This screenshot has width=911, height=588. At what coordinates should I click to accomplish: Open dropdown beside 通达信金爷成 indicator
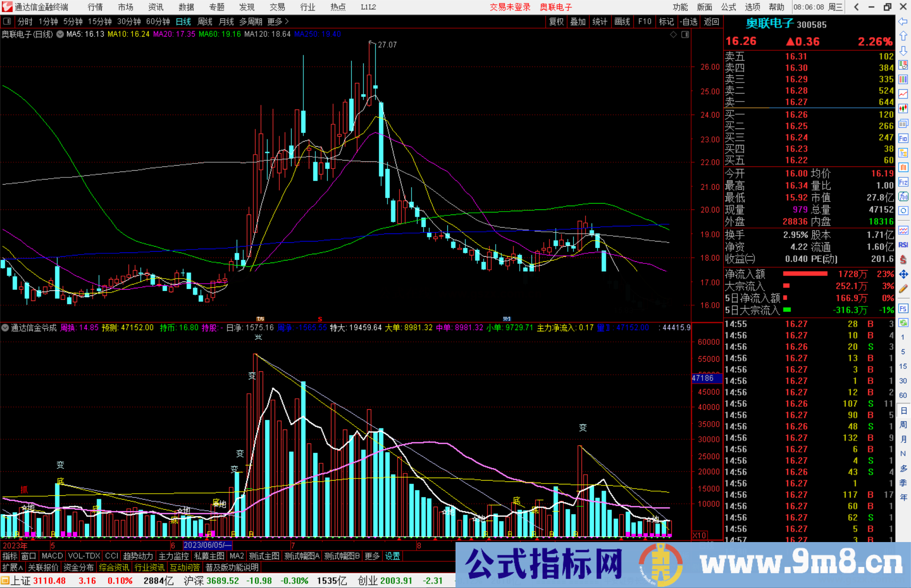(x=5, y=328)
